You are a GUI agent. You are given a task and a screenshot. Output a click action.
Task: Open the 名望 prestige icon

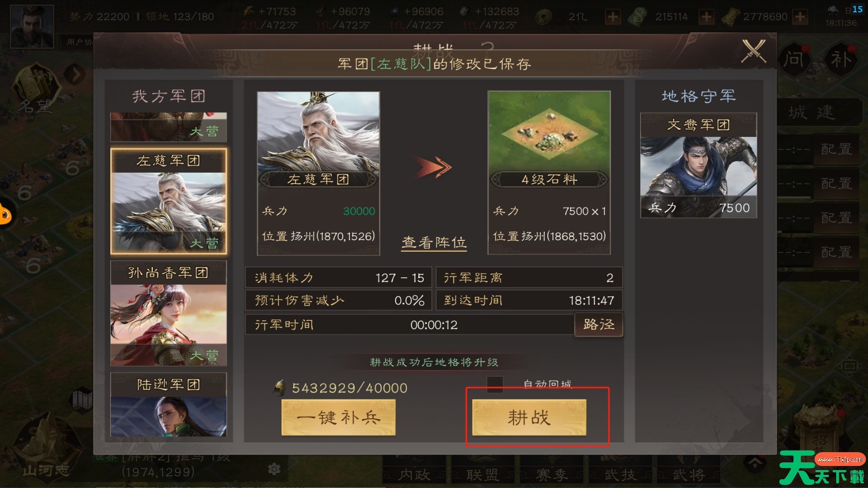tap(34, 90)
